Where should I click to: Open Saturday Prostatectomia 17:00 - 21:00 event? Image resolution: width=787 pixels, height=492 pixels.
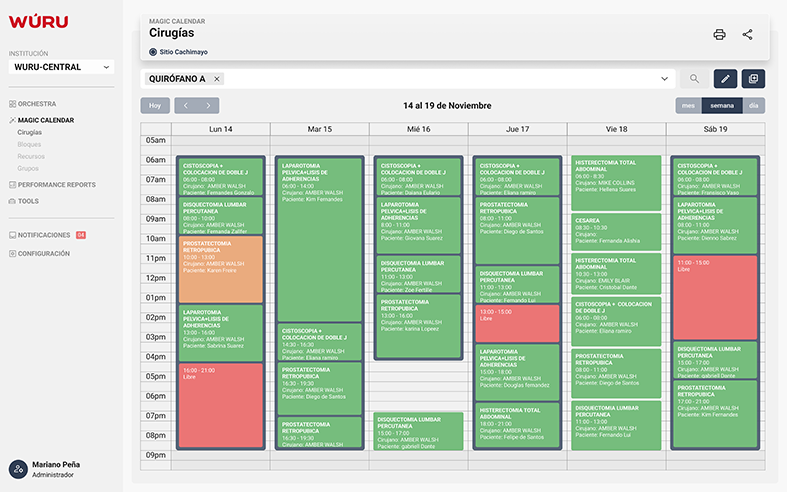click(715, 414)
